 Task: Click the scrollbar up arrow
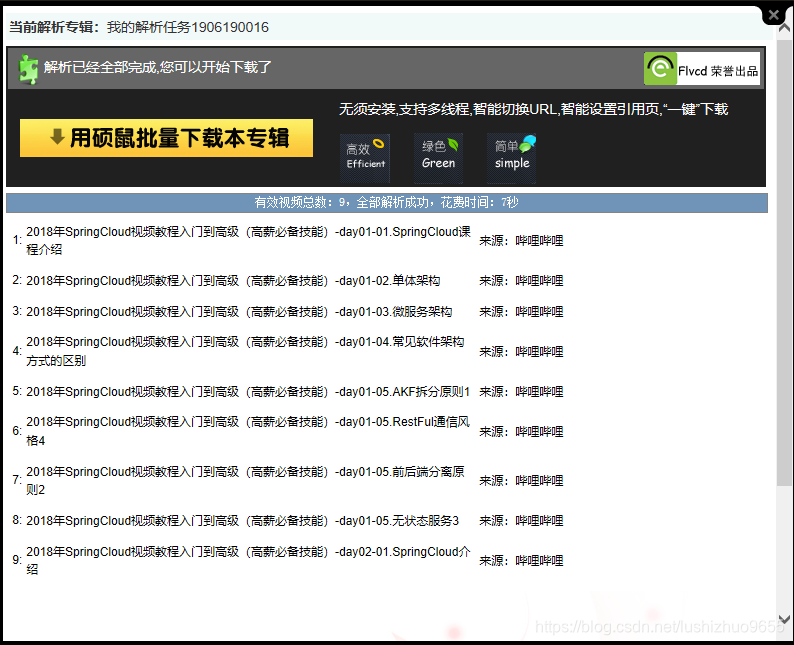tap(784, 29)
